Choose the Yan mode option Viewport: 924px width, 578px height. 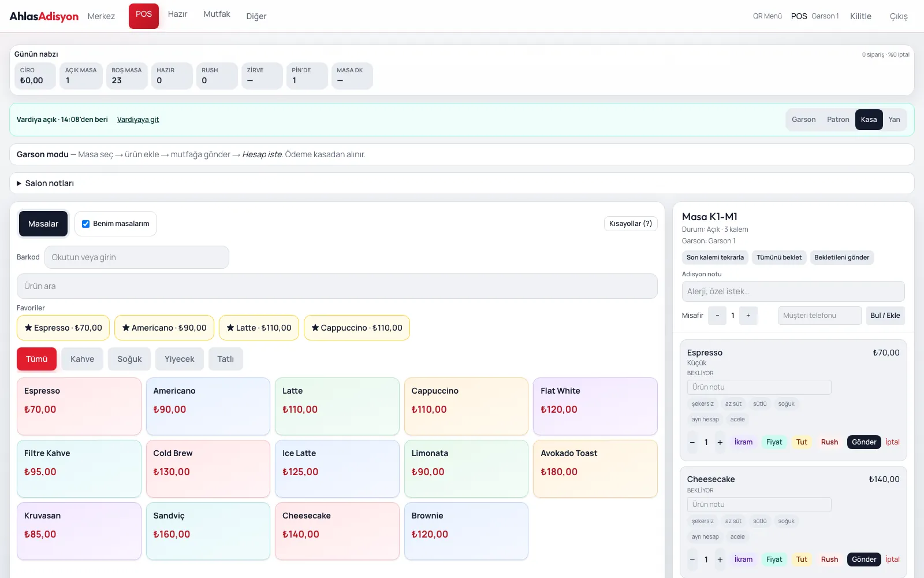point(894,120)
